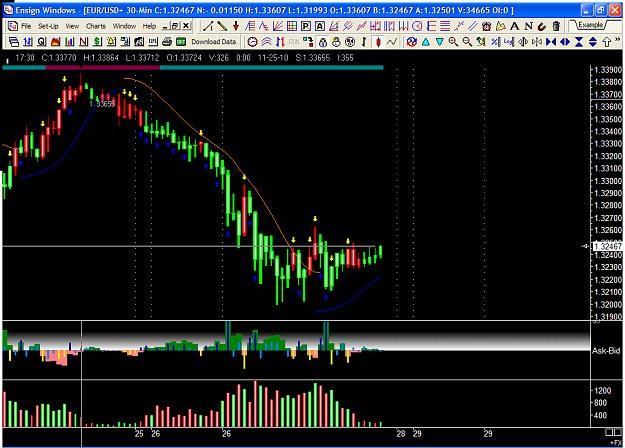The image size is (625, 448).
Task: Open the N news icon
Action: point(83,41)
